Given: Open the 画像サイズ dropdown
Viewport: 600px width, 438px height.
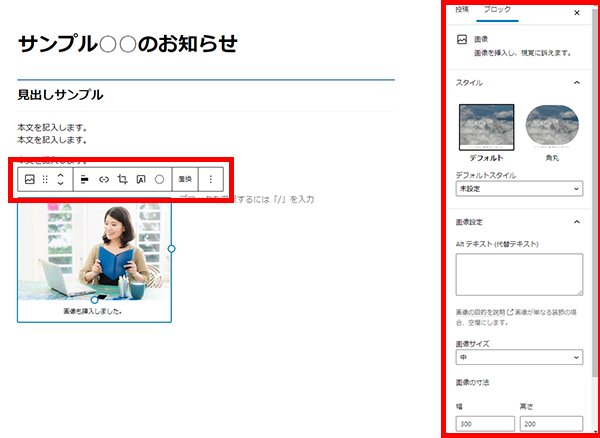Looking at the screenshot, I should tap(518, 357).
